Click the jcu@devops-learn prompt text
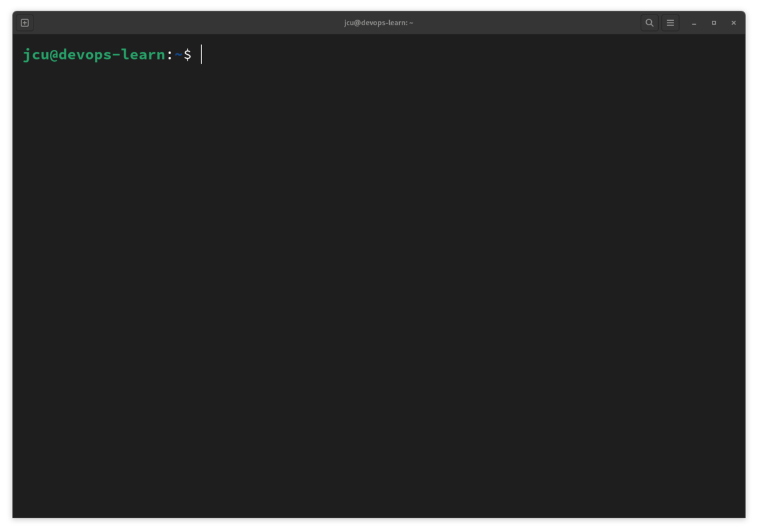The width and height of the screenshot is (758, 532). point(94,55)
